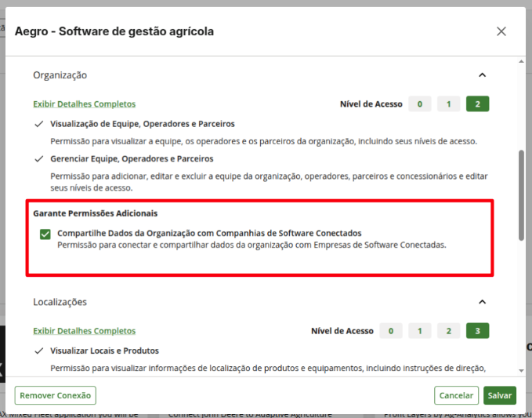The image size is (532, 418).
Task: Click 'Nível de Acesso' label in Organização
Action: pyautogui.click(x=371, y=104)
